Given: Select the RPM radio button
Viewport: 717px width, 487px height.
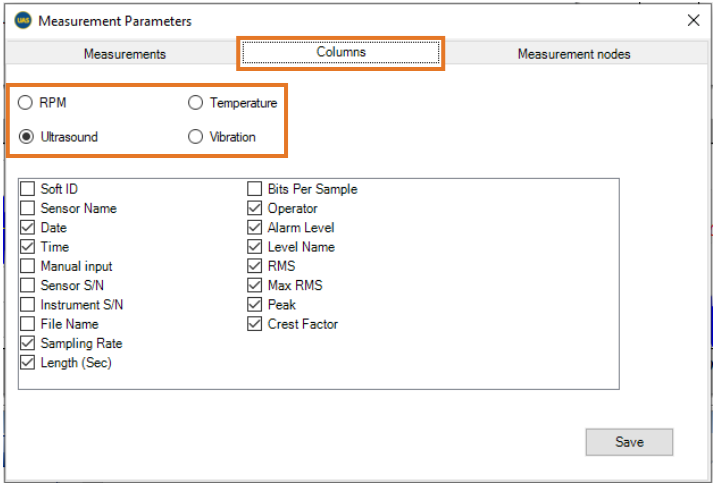Looking at the screenshot, I should [x=27, y=103].
